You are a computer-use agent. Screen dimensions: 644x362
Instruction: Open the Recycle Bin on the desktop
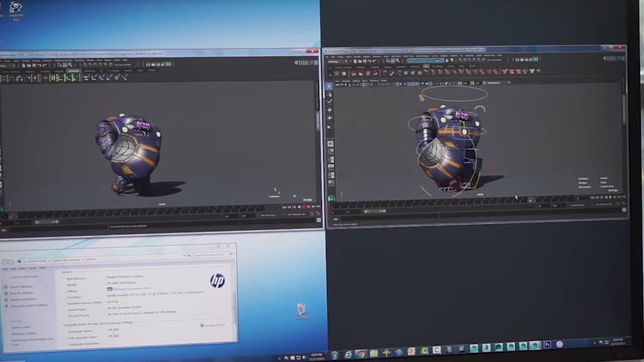302,311
